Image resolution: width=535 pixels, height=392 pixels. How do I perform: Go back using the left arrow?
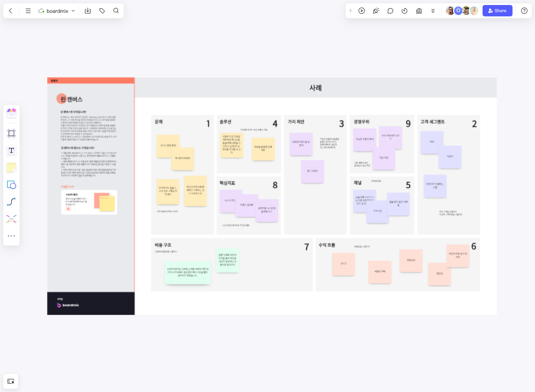coord(11,11)
